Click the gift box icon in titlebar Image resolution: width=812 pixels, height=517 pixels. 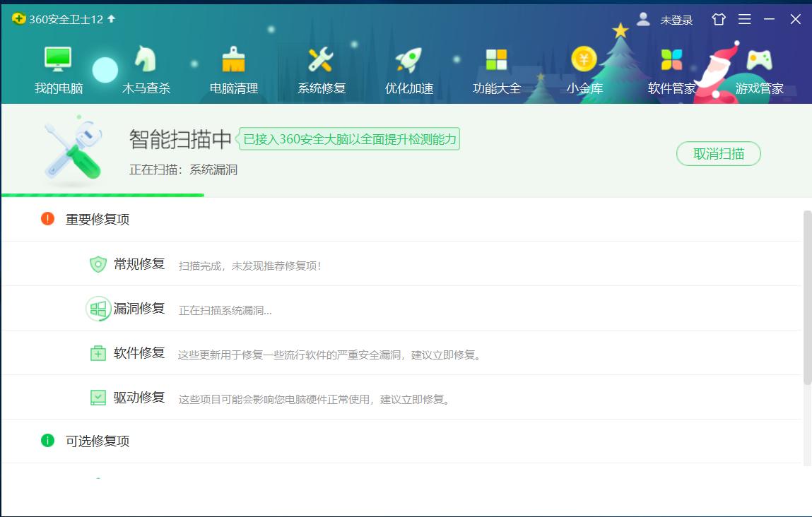point(719,20)
